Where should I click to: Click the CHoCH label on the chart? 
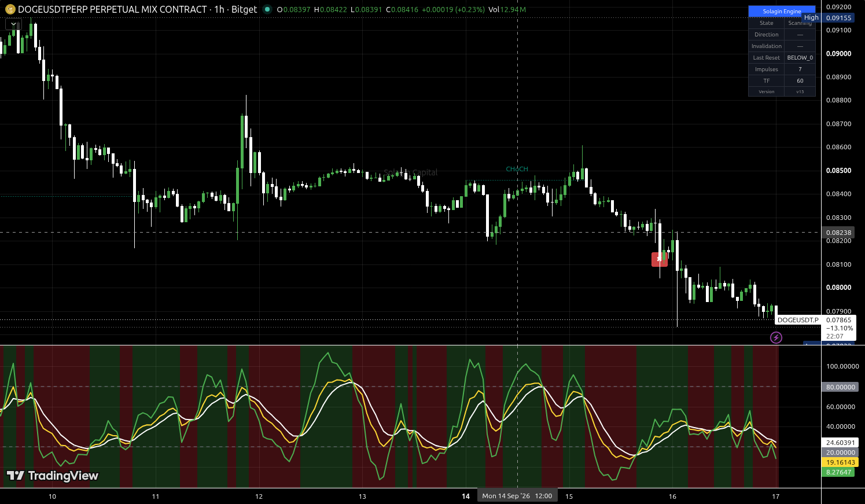(x=517, y=169)
